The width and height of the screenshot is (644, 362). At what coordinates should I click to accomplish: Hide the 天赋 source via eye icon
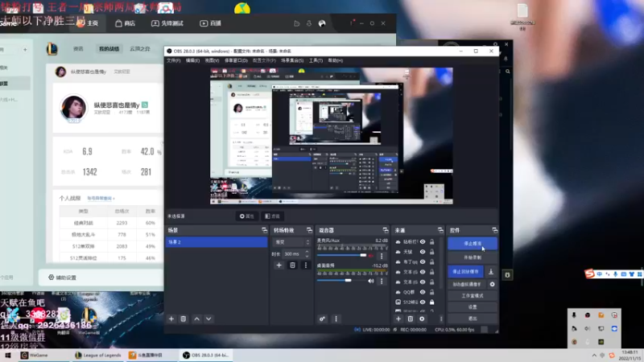tap(423, 252)
